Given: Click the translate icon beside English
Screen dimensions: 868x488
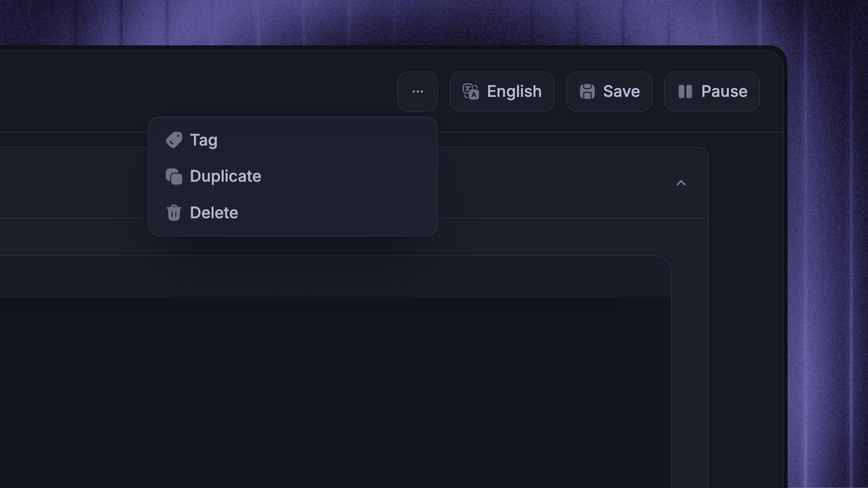Looking at the screenshot, I should click(x=471, y=92).
